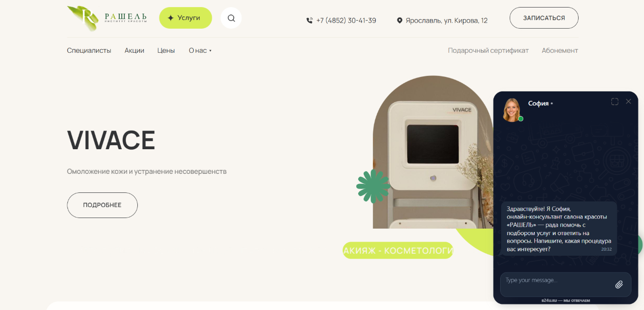Go to the Акции page
Viewport: 644px width, 310px height.
point(134,51)
